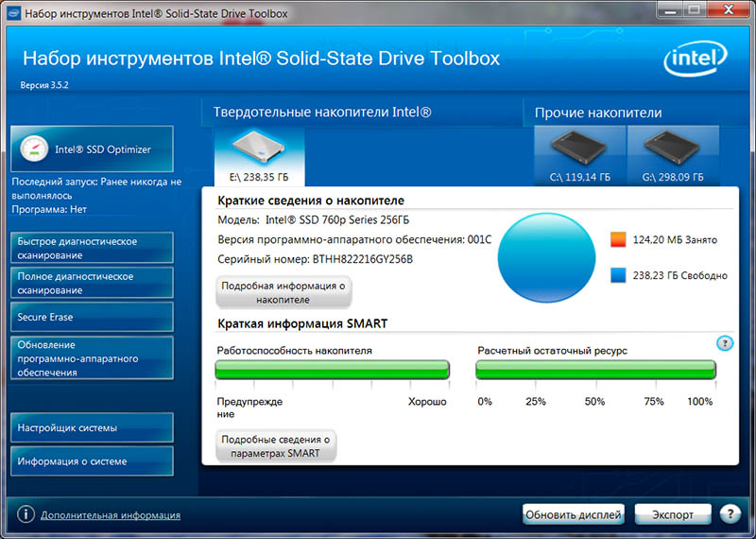This screenshot has width=756, height=539.
Task: Open Информация о системе
Action: tap(92, 461)
